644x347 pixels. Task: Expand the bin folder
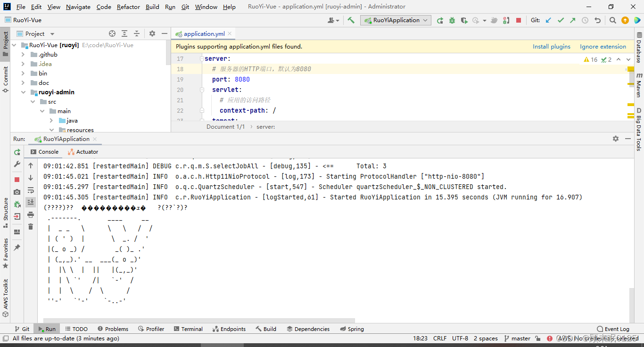[x=23, y=74]
